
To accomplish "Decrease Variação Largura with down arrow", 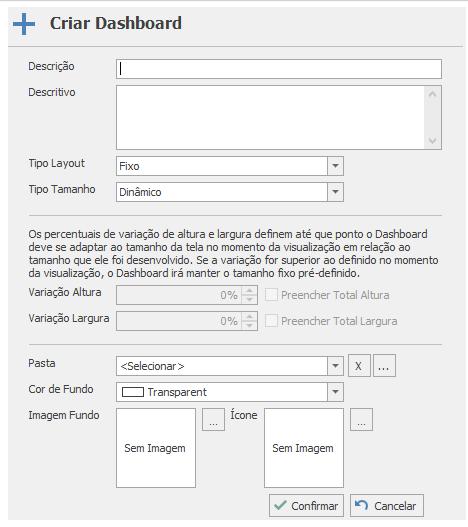I will [249, 325].
